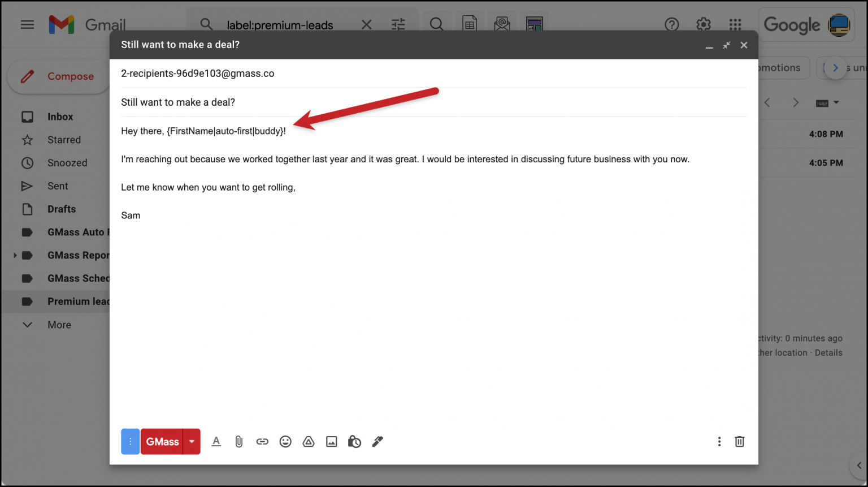Open the GMass reports dashboard icon
The width and height of the screenshot is (868, 487).
[535, 24]
